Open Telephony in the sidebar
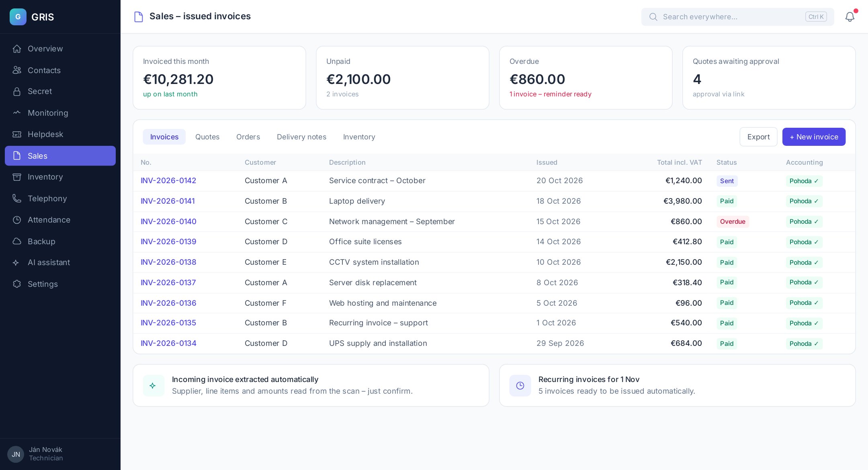This screenshot has height=470, width=868. pyautogui.click(x=60, y=198)
